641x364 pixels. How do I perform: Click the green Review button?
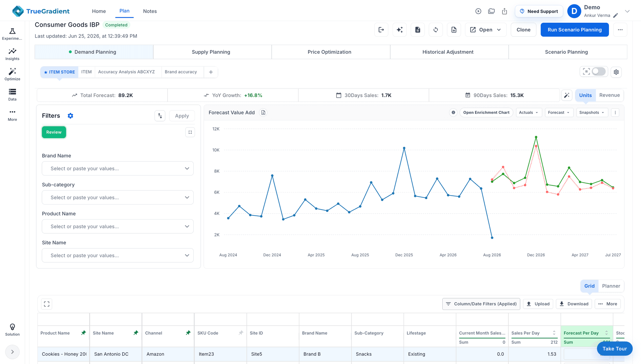(x=54, y=132)
